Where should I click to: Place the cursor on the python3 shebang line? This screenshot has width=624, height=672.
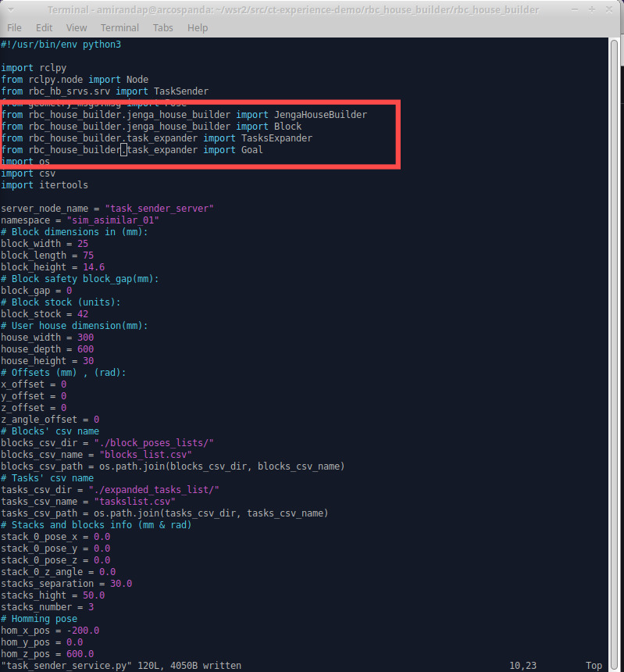[x=61, y=45]
